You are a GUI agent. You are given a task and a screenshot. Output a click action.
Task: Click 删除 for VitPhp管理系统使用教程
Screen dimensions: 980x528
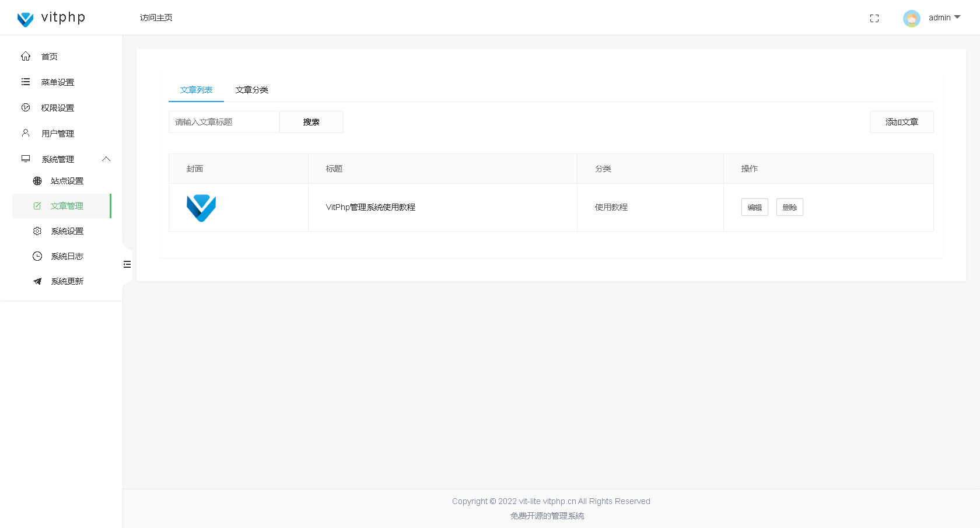(790, 207)
